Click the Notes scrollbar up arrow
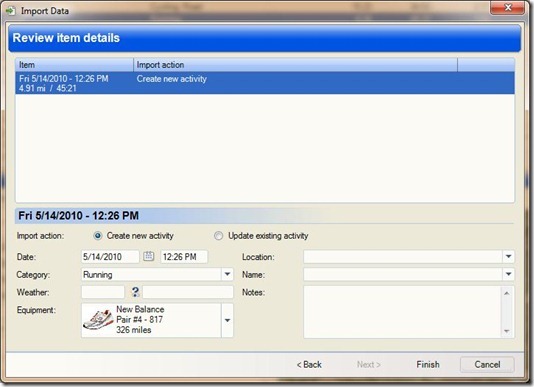This screenshot has width=534, height=387. pos(507,293)
